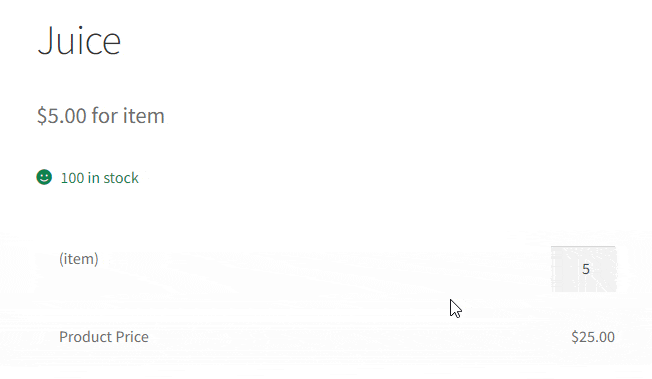Viewport: 652px width, 379px height.
Task: Click the "100" stock count number
Action: coord(72,178)
